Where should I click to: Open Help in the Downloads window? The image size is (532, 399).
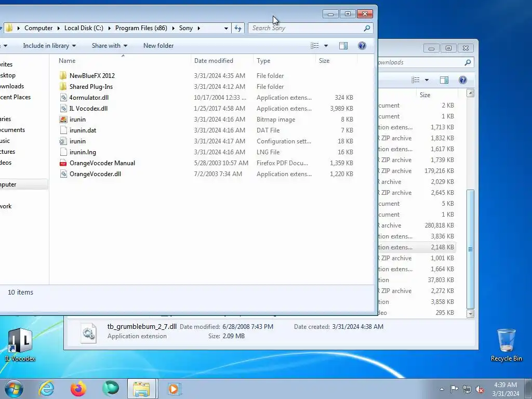coord(463,80)
